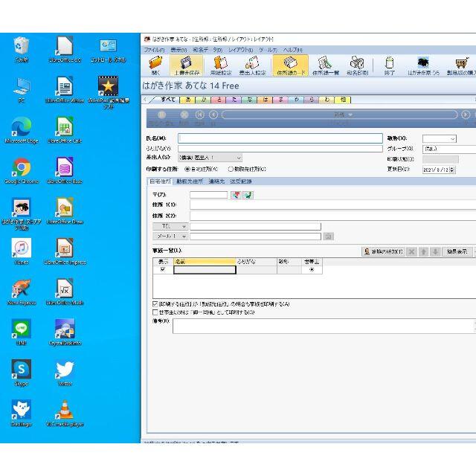The image size is (476, 476).
Task: Open the ファイル menu
Action: [154, 50]
